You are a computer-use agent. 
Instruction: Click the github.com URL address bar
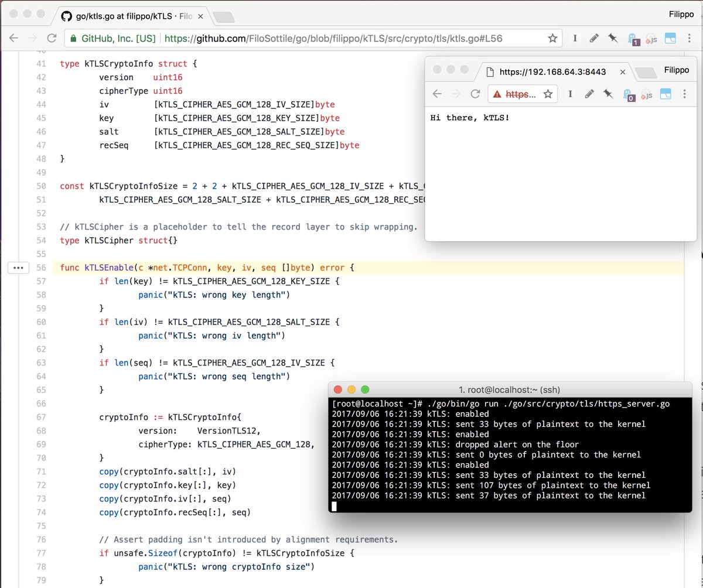tap(333, 39)
